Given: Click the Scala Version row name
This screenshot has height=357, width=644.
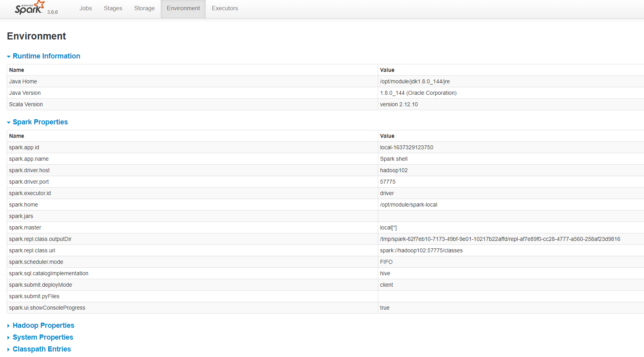Looking at the screenshot, I should coord(26,104).
